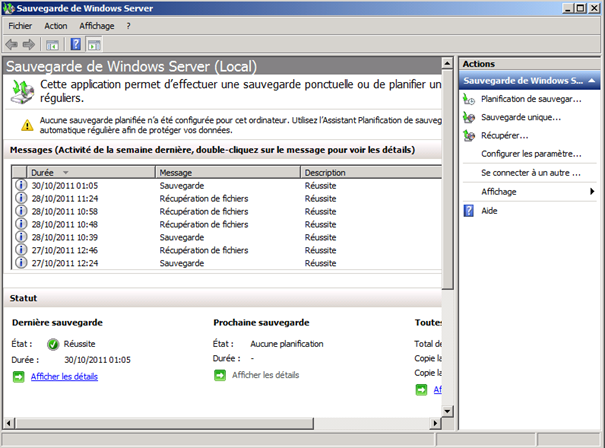Click the Aide help icon in Actions
This screenshot has height=448, width=605.
pyautogui.click(x=468, y=211)
